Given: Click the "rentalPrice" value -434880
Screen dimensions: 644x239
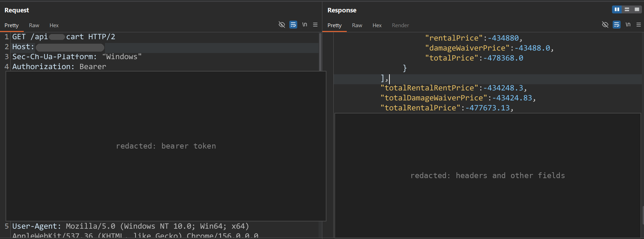Looking at the screenshot, I should 503,38.
